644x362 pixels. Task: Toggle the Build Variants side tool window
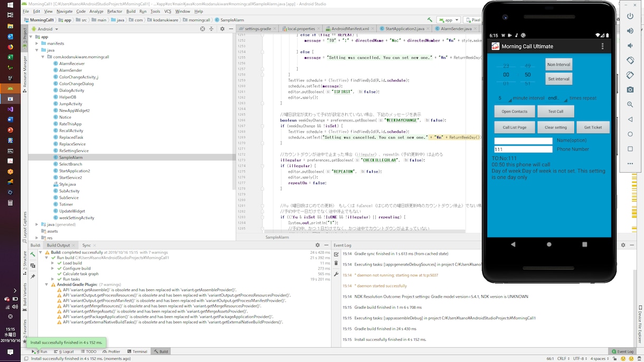[x=24, y=295]
